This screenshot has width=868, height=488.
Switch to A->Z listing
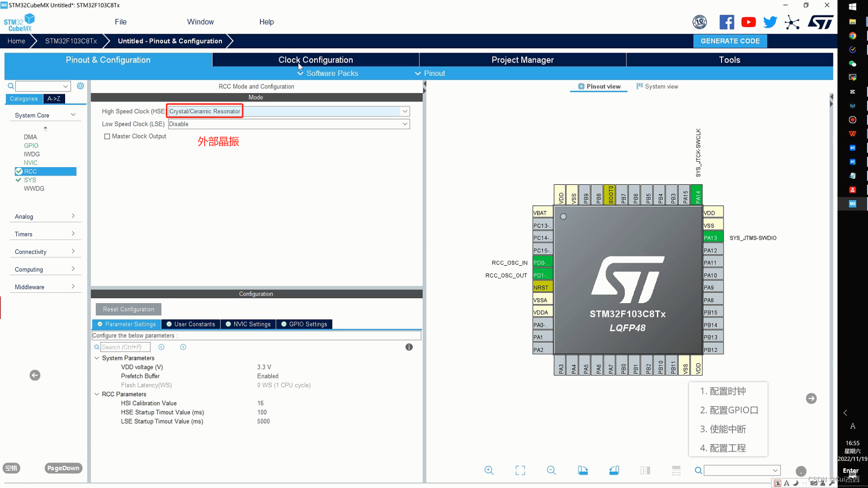pos(54,99)
